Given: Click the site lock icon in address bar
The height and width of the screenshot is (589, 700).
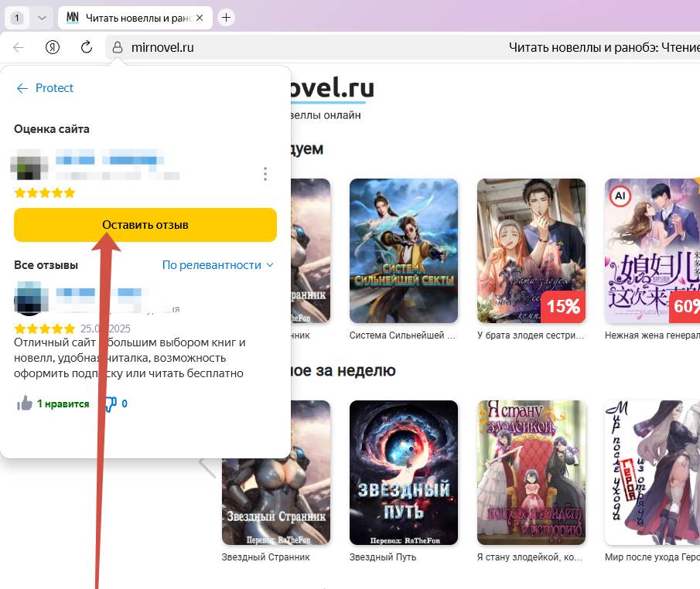Looking at the screenshot, I should (x=118, y=47).
